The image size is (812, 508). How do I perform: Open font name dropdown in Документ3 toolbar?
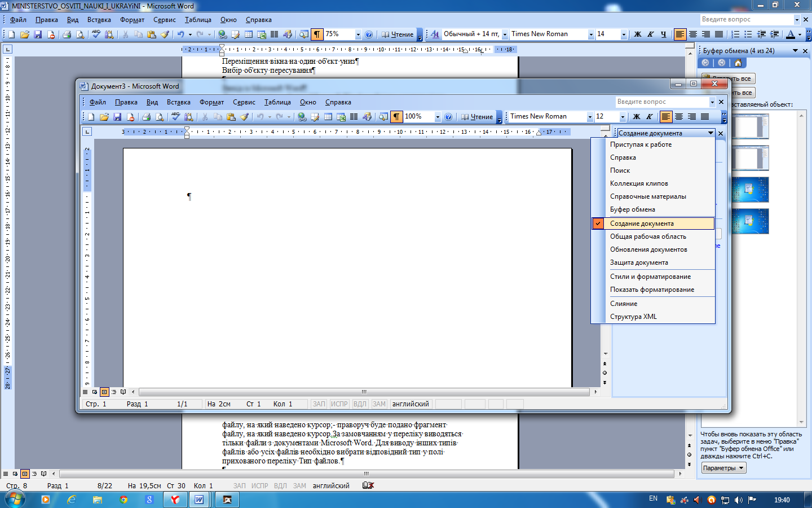590,117
